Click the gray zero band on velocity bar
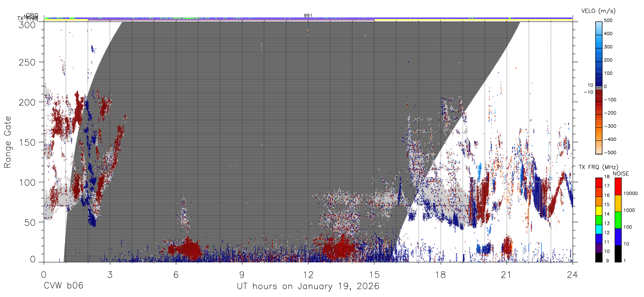The width and height of the screenshot is (644, 297). 599,87
